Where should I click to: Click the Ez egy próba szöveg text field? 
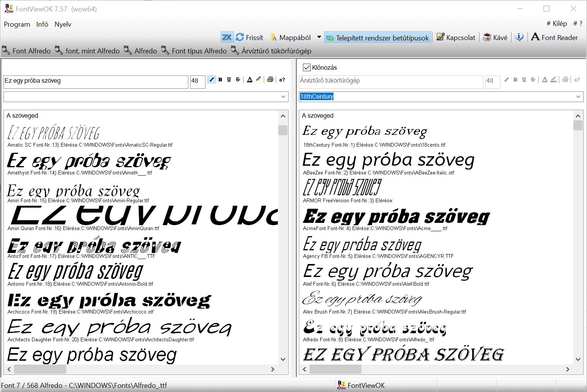coord(95,81)
